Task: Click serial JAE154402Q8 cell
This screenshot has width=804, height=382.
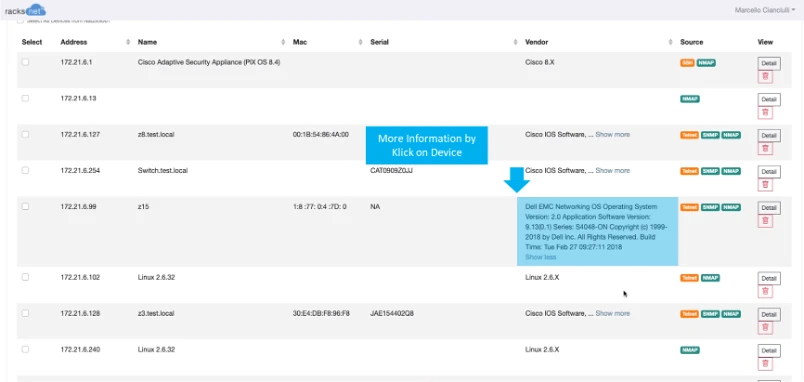Action: click(x=392, y=313)
